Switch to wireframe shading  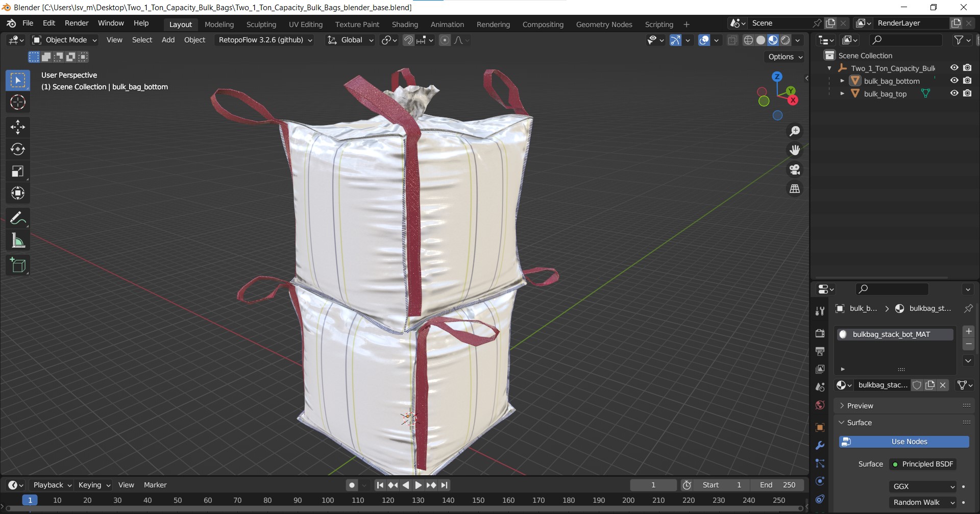click(748, 40)
